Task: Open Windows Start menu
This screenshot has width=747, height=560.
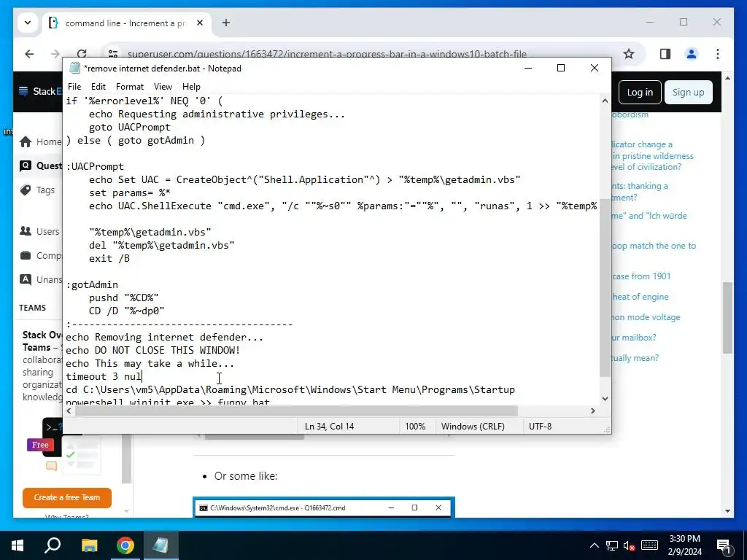Action: [18, 545]
